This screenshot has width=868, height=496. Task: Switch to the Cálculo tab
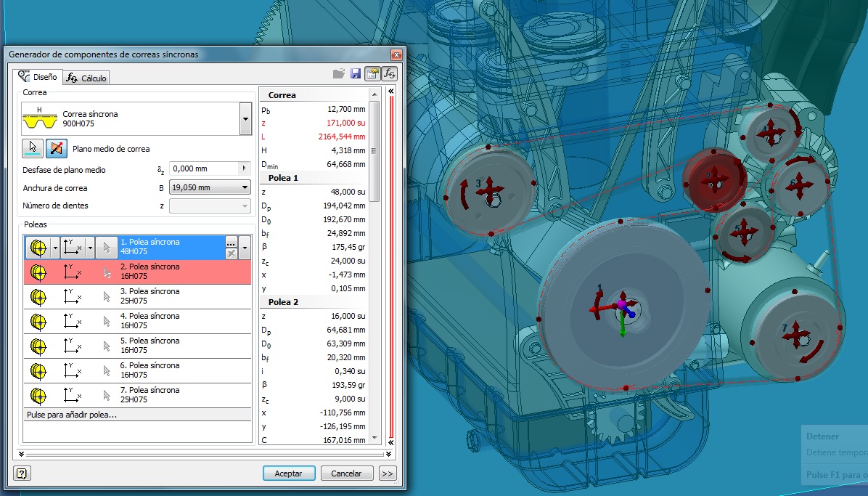86,78
